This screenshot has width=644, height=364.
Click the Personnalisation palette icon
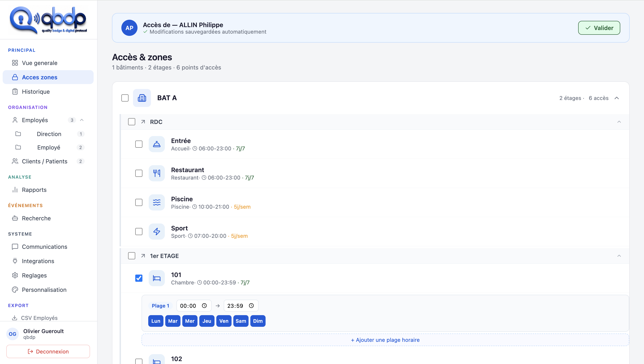tap(15, 290)
